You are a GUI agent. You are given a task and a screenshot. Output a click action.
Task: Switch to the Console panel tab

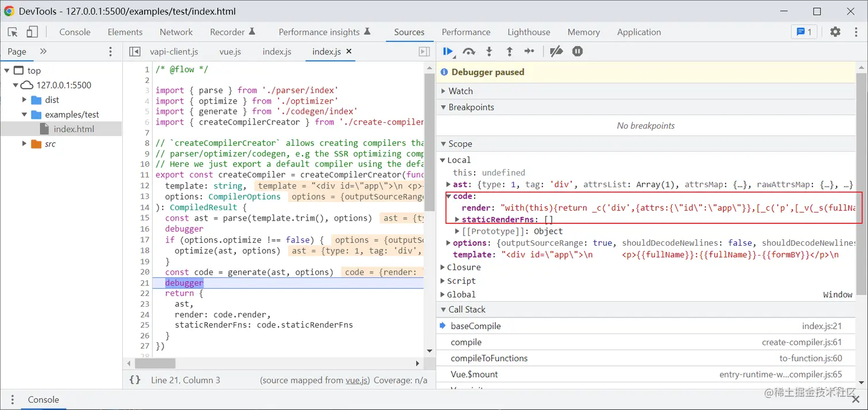75,32
